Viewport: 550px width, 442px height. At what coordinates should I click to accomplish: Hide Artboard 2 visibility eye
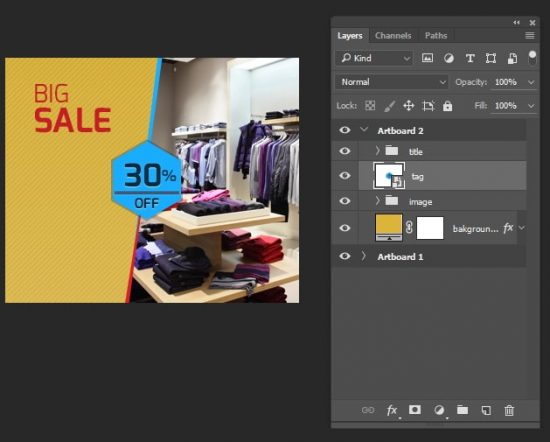coord(345,130)
